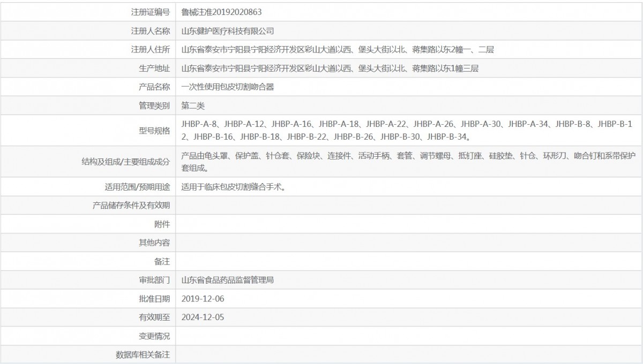Click the 其他内容 label
The image size is (643, 364).
pyautogui.click(x=154, y=242)
